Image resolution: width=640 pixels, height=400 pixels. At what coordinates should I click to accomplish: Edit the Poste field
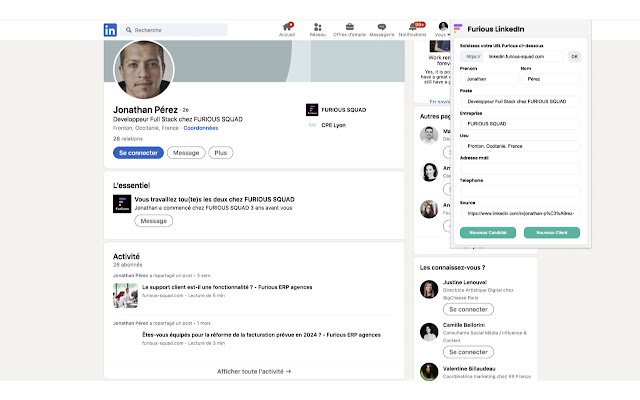point(520,101)
